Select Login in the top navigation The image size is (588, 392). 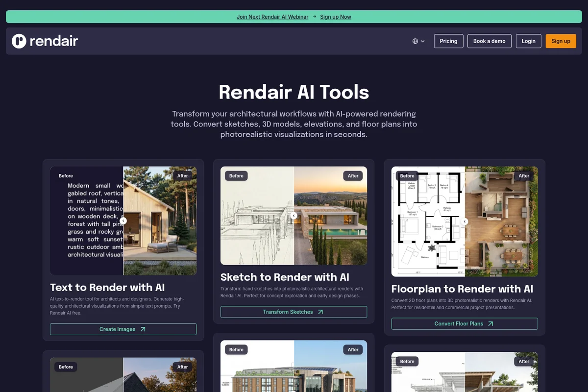click(528, 41)
